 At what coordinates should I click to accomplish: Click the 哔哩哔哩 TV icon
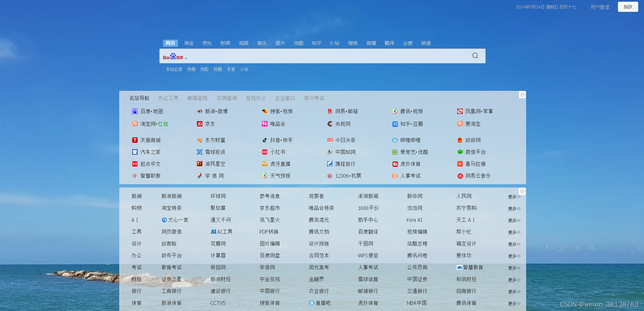click(x=395, y=140)
